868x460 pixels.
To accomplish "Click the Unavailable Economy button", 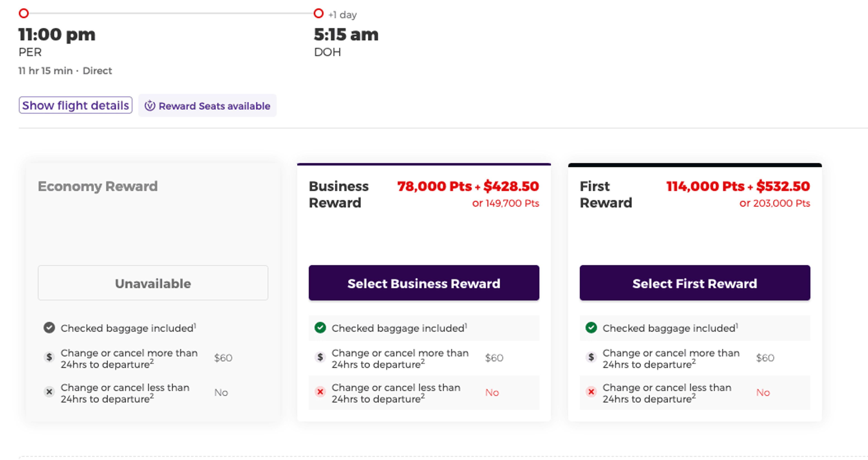I will [153, 283].
